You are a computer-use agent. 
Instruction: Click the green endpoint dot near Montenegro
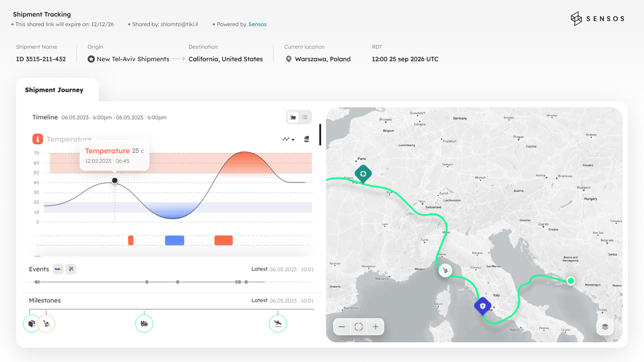tap(570, 281)
